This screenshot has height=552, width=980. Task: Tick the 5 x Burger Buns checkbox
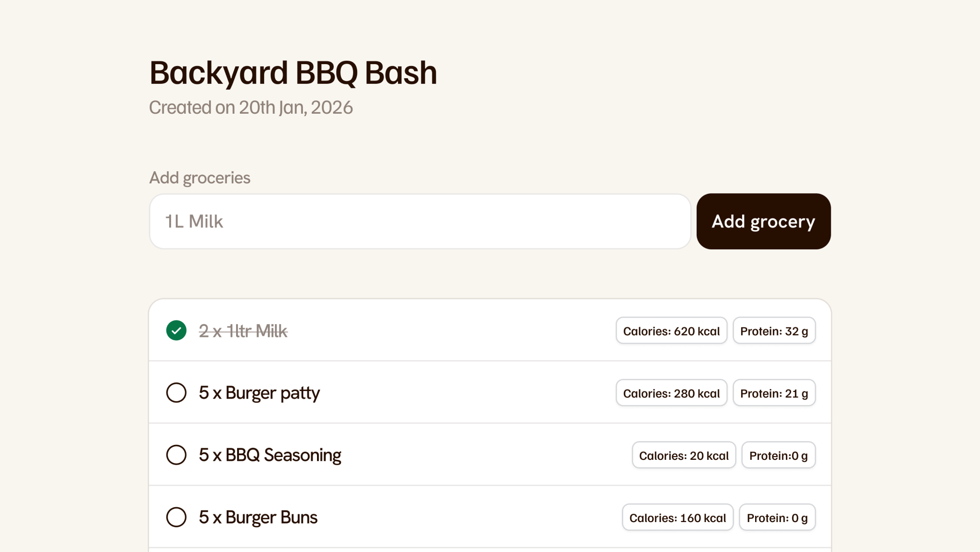coord(176,517)
